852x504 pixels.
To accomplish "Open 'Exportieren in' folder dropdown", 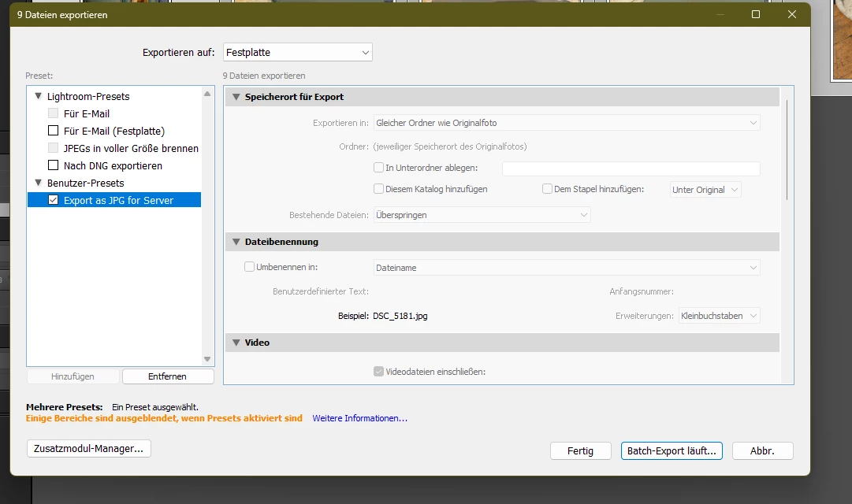I will click(x=567, y=123).
